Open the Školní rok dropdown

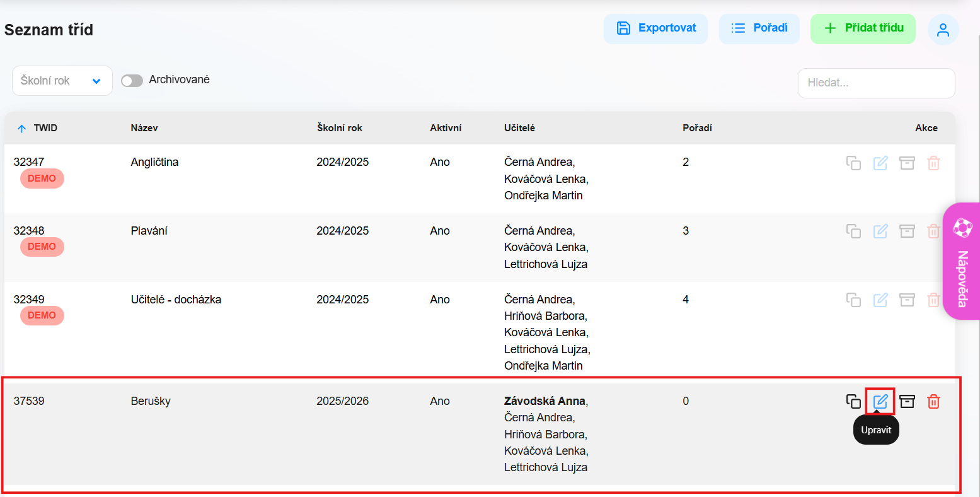(x=62, y=81)
